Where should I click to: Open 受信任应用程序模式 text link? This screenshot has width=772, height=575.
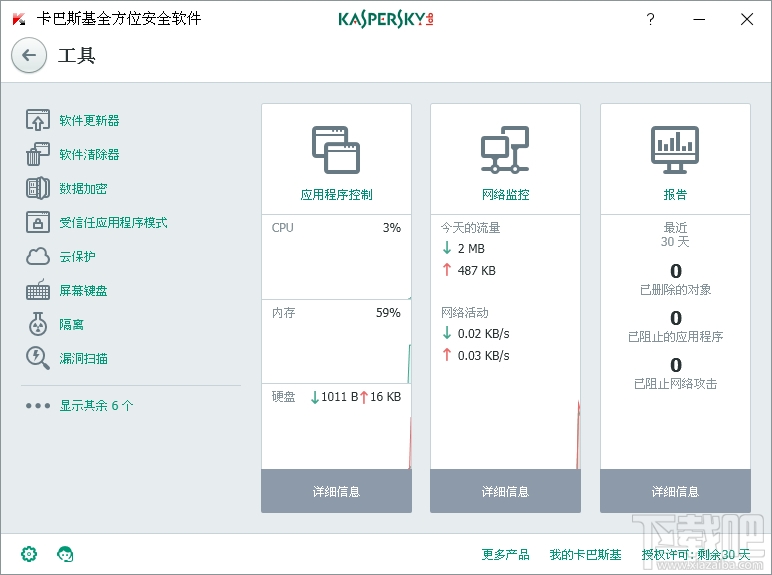click(113, 223)
